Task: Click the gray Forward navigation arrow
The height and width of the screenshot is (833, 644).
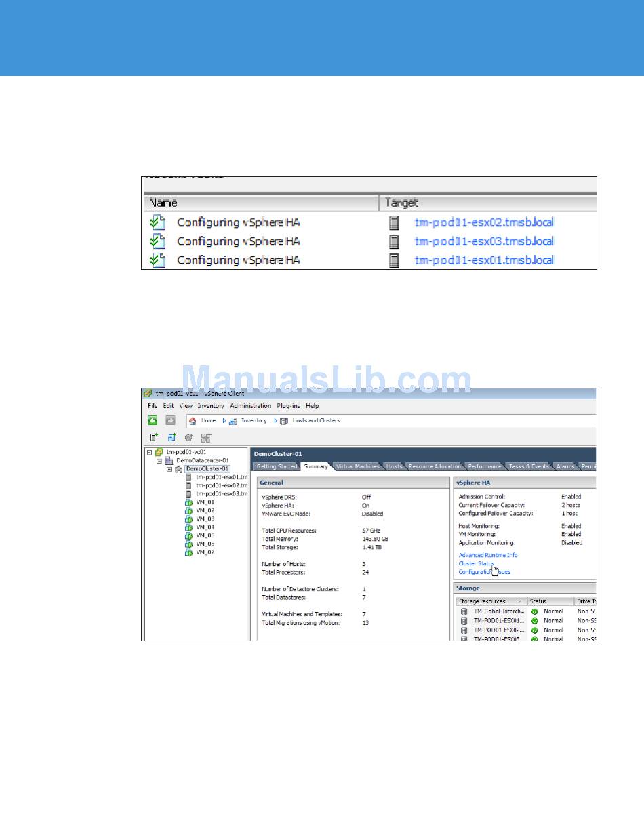Action: tap(170, 420)
